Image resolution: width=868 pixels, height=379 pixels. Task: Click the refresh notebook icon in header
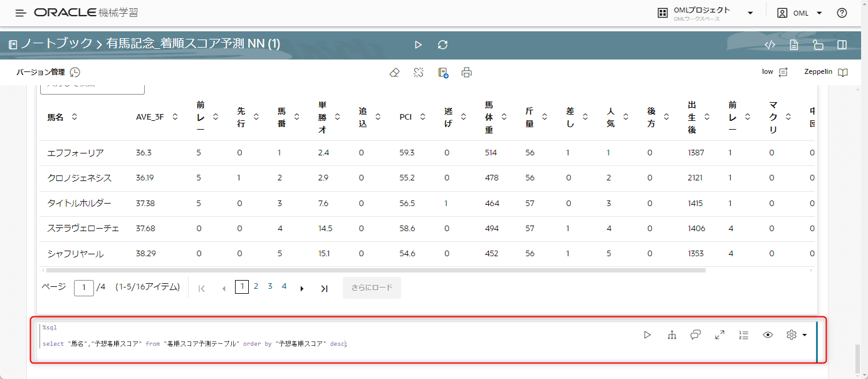click(443, 44)
